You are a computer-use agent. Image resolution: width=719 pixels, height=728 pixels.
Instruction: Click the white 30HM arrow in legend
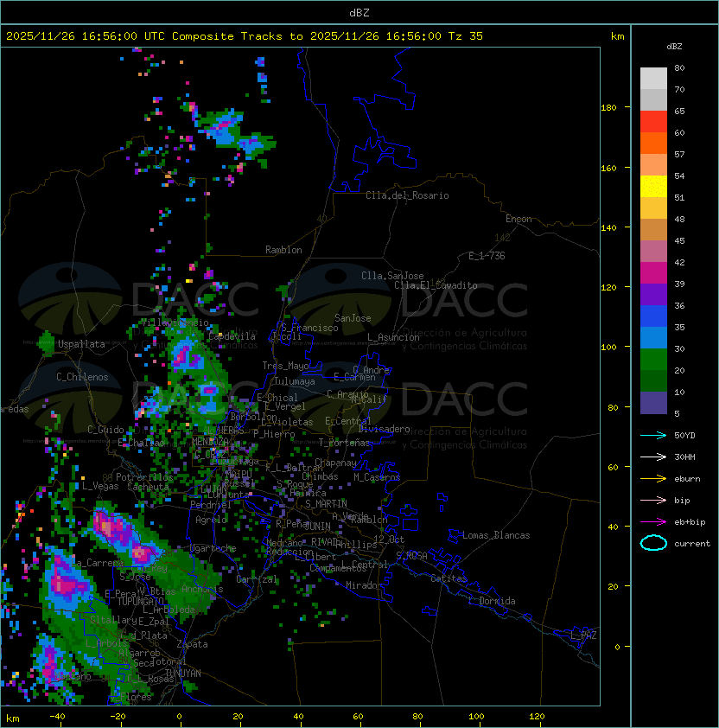coord(653,457)
